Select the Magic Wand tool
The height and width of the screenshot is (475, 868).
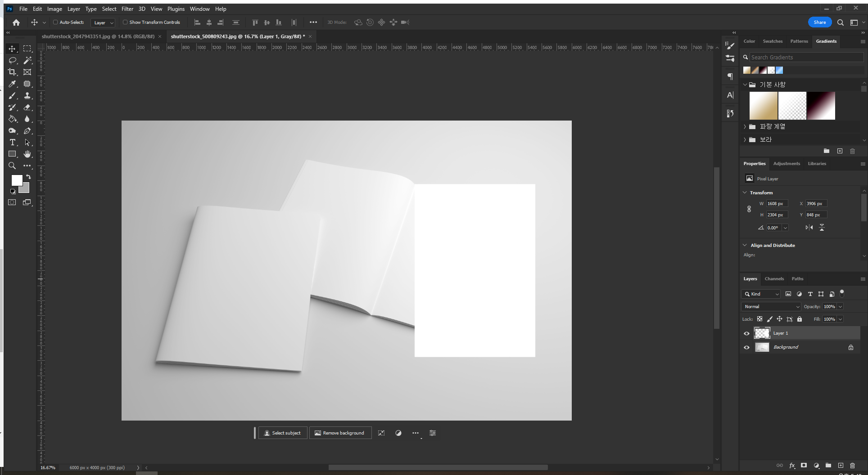click(x=27, y=60)
